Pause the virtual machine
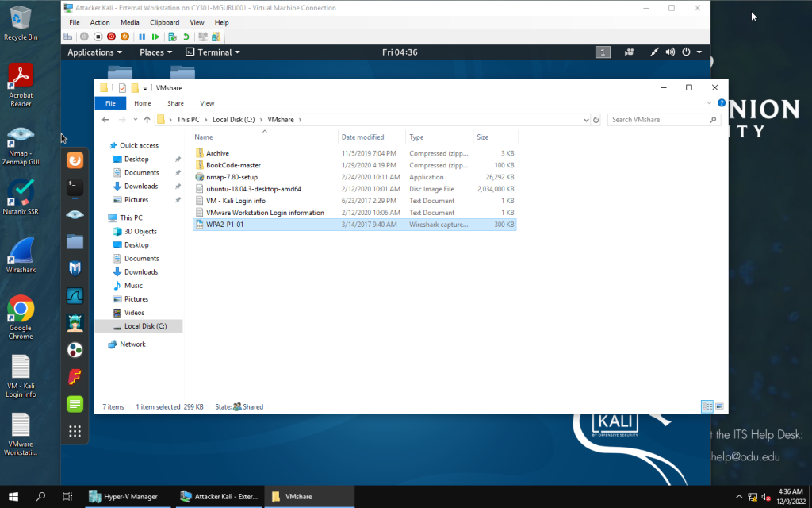 pos(142,37)
